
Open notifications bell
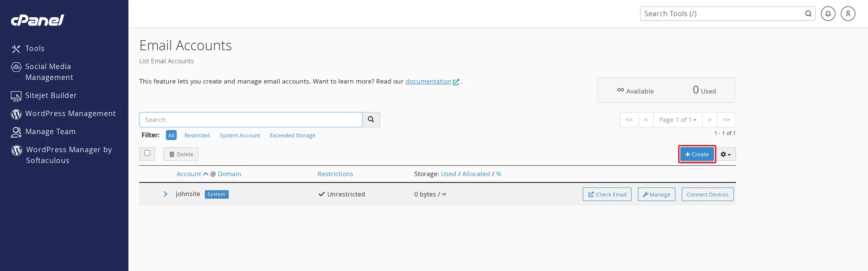(828, 14)
